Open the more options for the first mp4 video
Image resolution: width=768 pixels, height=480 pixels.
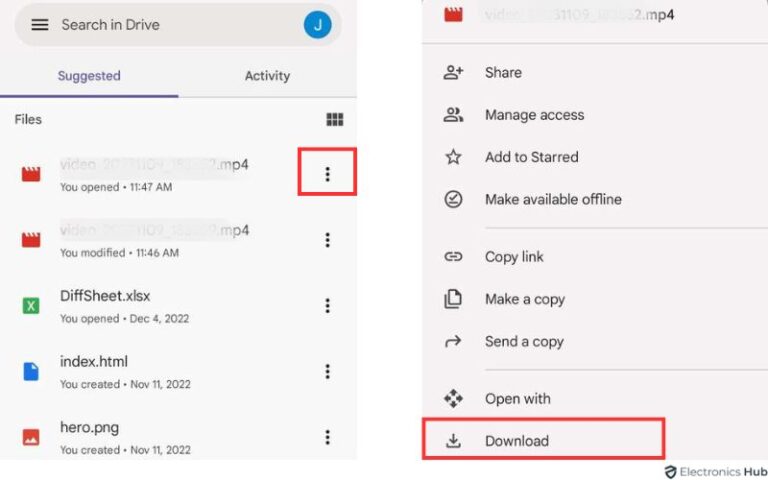(x=327, y=174)
